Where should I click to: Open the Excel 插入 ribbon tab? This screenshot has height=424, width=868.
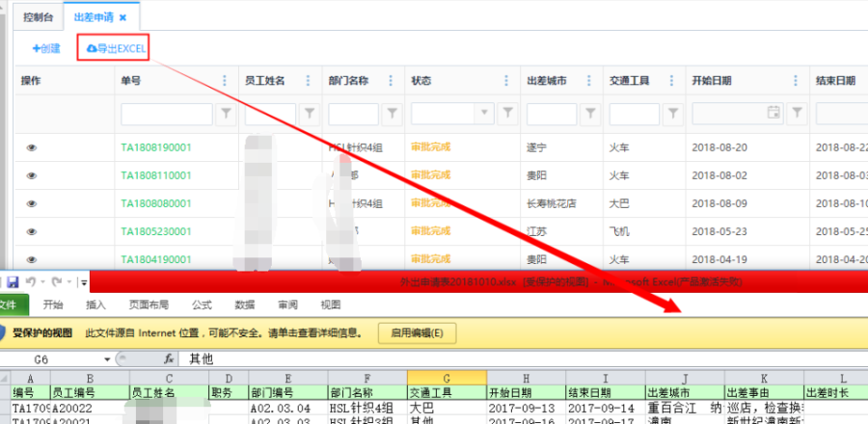96,305
